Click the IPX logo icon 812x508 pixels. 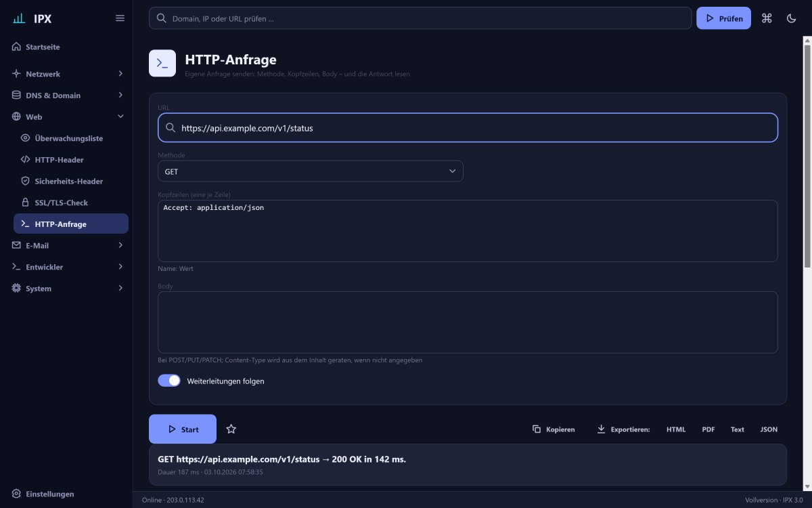(x=19, y=18)
